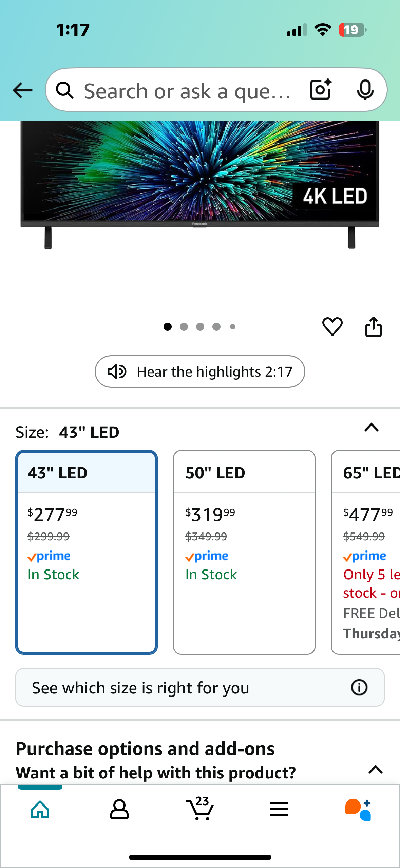The image size is (400, 868).
Task: Open See which size is right for you
Action: coord(200,687)
